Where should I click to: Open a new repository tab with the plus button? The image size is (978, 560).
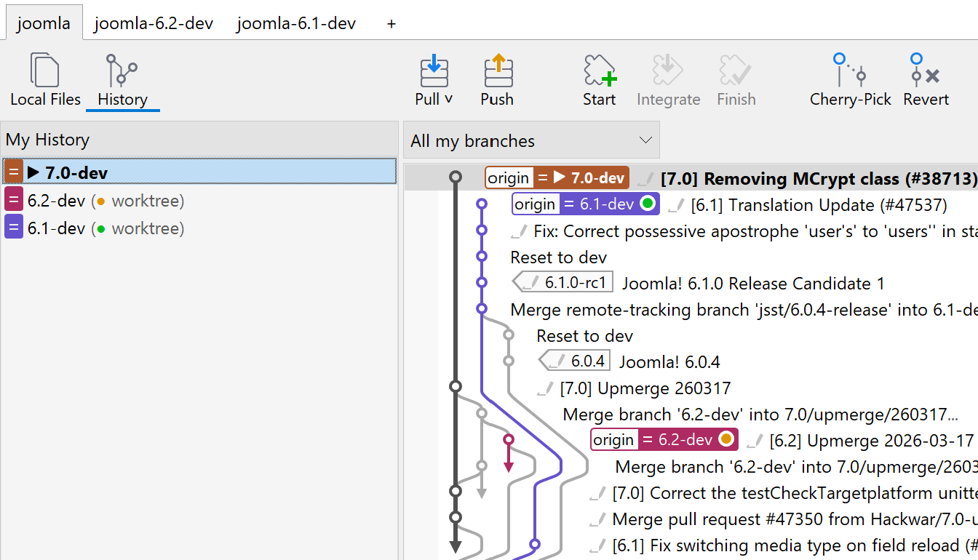coord(390,23)
